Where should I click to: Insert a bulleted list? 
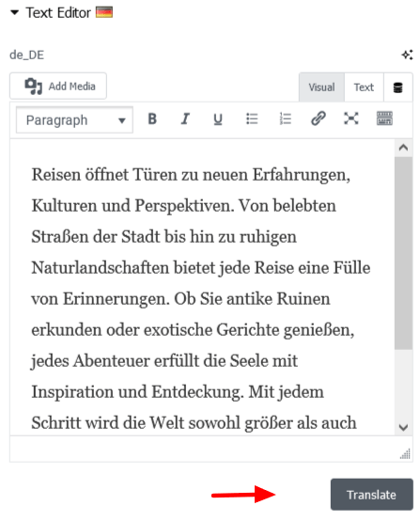pos(252,118)
